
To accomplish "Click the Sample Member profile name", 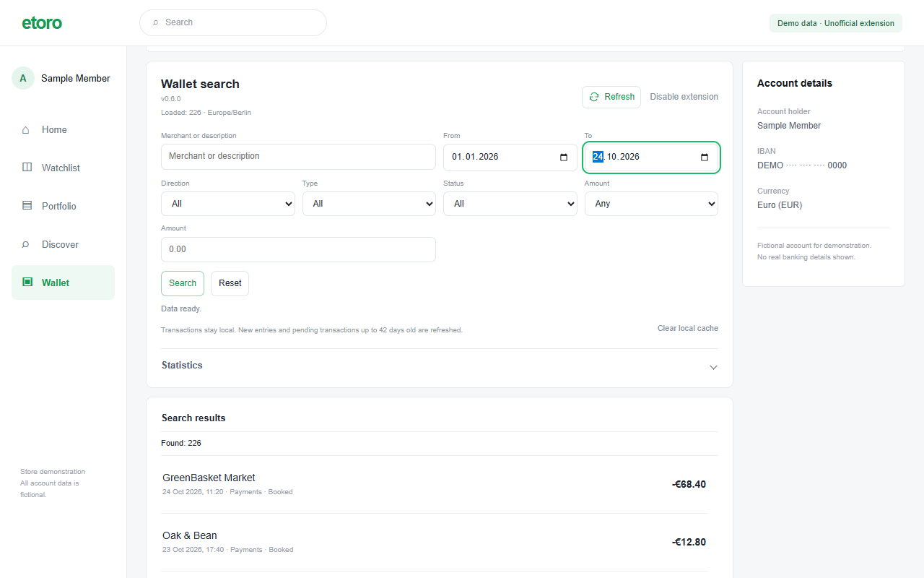I will [x=76, y=78].
